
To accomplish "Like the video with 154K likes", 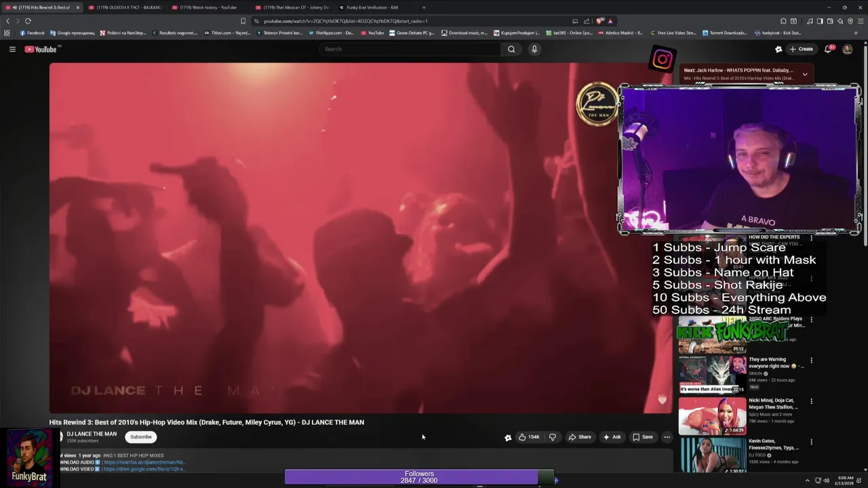I will [530, 437].
